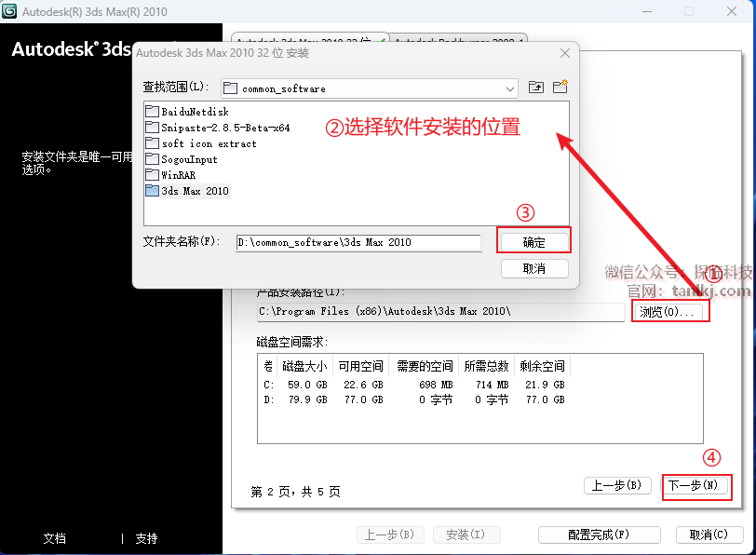Select the C: drive row
The height and width of the screenshot is (555, 756).
click(414, 385)
